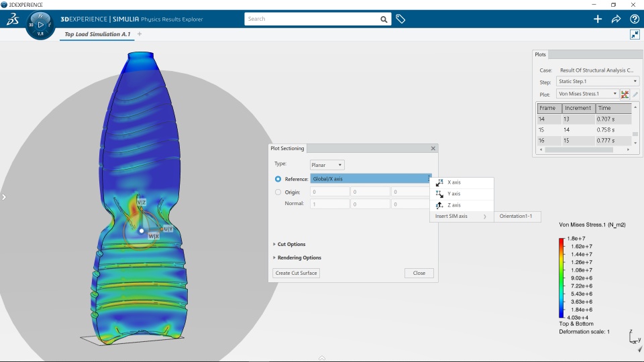Expand the Rendering Options section
Screen dimensions: 644x362
pyautogui.click(x=297, y=257)
